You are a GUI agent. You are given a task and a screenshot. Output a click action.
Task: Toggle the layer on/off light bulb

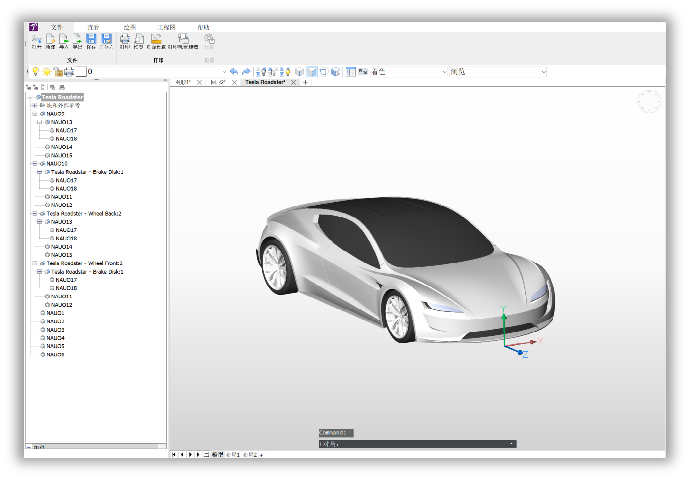36,71
